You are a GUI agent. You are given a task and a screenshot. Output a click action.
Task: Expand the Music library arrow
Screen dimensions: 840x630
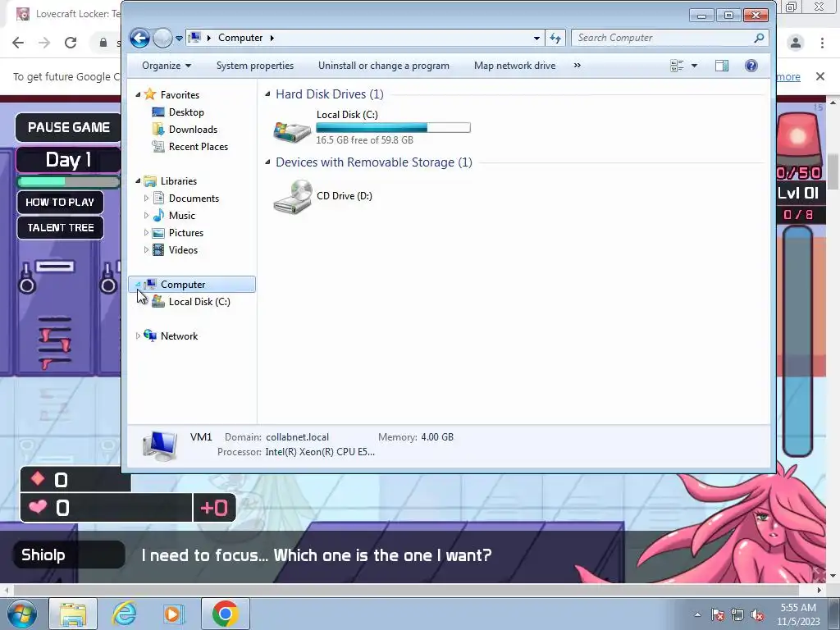146,216
